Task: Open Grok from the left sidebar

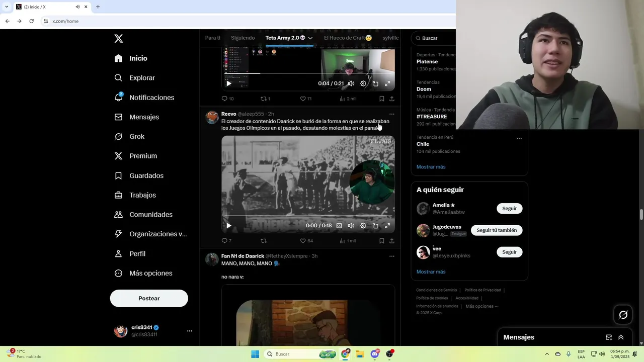Action: (130, 136)
